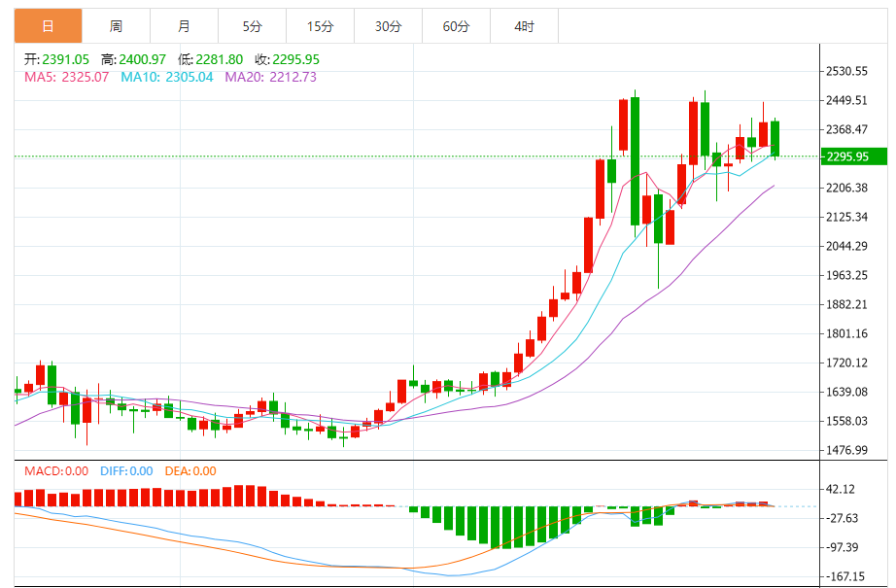The height and width of the screenshot is (588, 896).
Task: Select the 日 daily chart tab
Action: click(x=48, y=26)
